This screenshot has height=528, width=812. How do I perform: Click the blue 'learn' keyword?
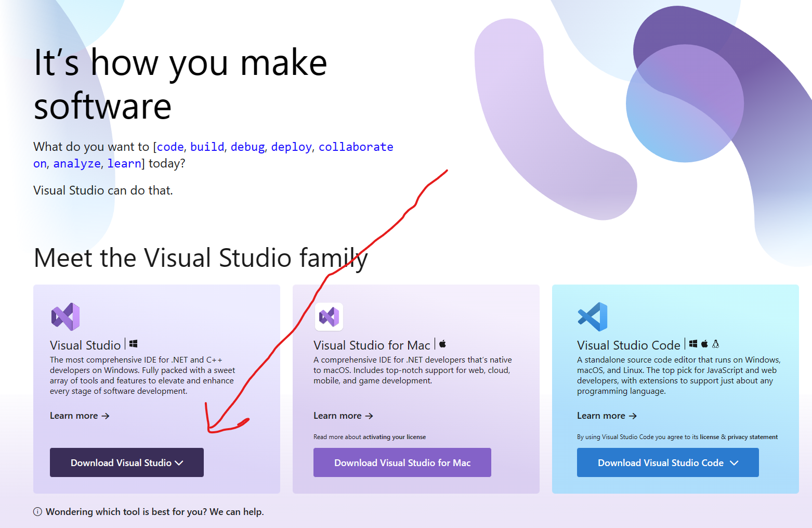pyautogui.click(x=124, y=163)
